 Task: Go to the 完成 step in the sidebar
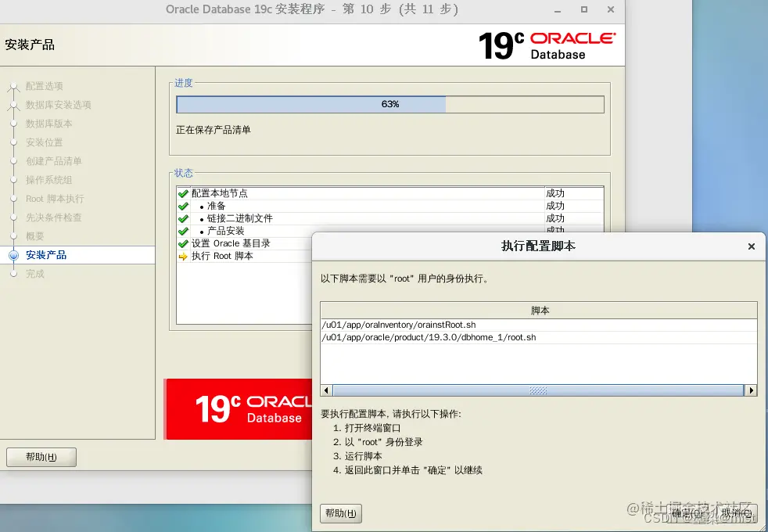tap(34, 274)
